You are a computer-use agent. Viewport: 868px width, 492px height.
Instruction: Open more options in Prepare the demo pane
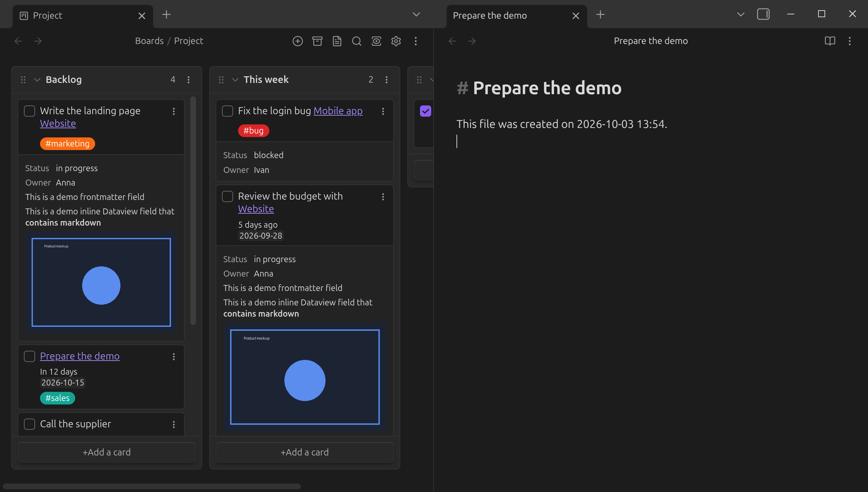pyautogui.click(x=850, y=41)
